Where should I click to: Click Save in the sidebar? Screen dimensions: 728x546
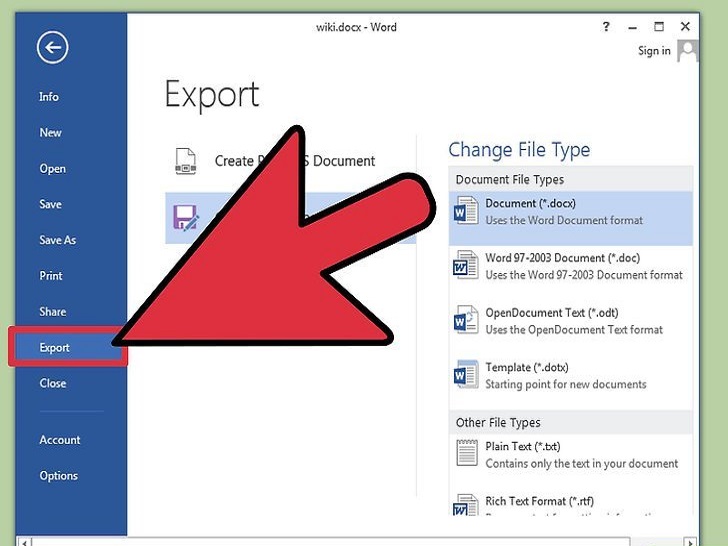coord(50,204)
